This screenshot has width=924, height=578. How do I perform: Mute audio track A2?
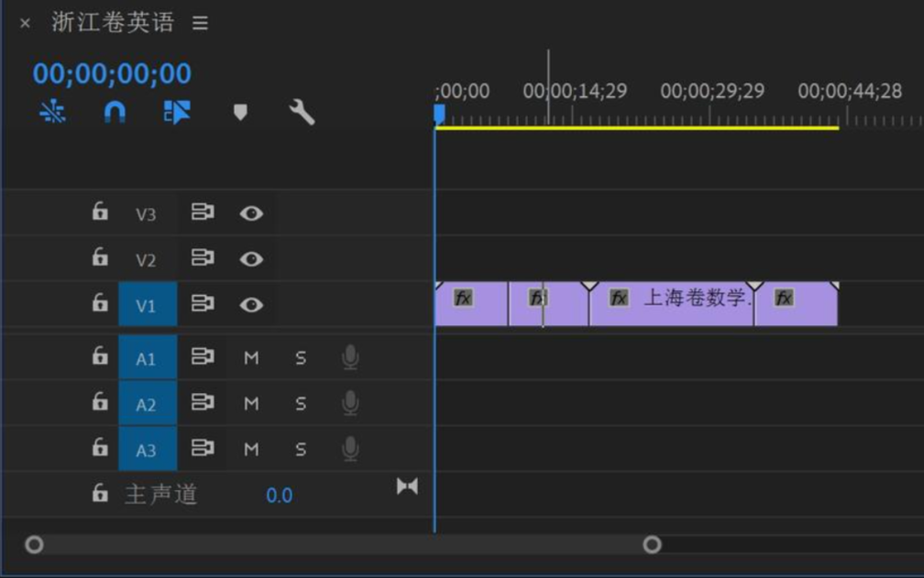251,404
